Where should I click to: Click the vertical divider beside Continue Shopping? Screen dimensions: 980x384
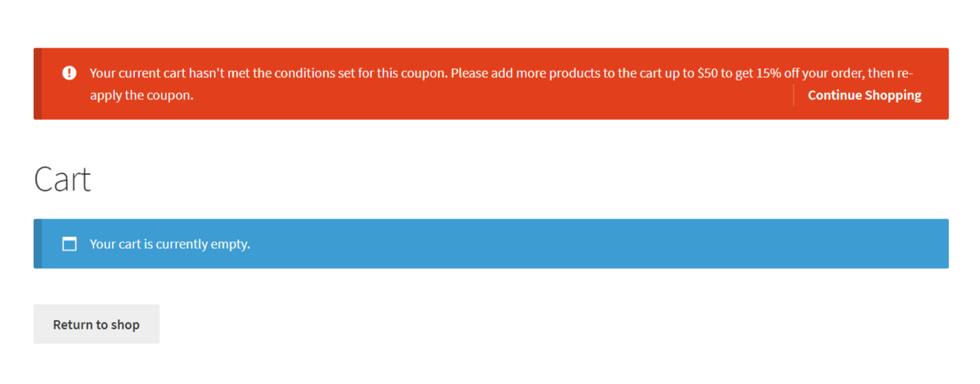pos(793,95)
